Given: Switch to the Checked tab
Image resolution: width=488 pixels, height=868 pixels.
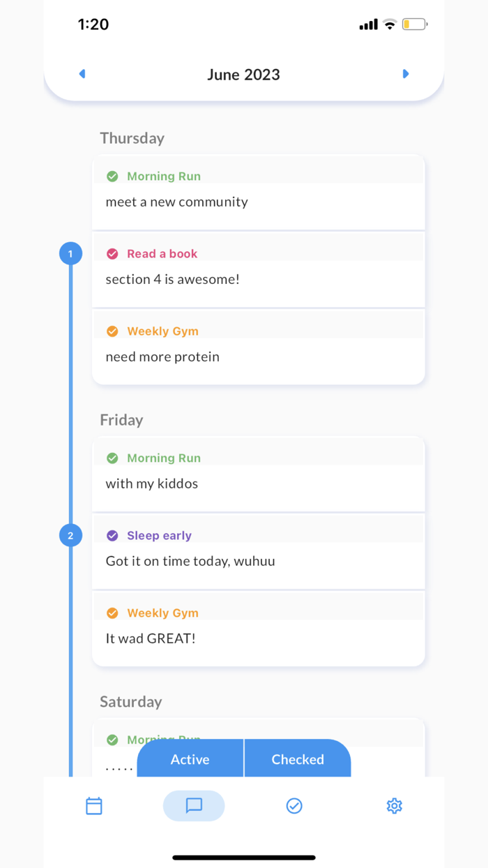Looking at the screenshot, I should click(x=298, y=759).
